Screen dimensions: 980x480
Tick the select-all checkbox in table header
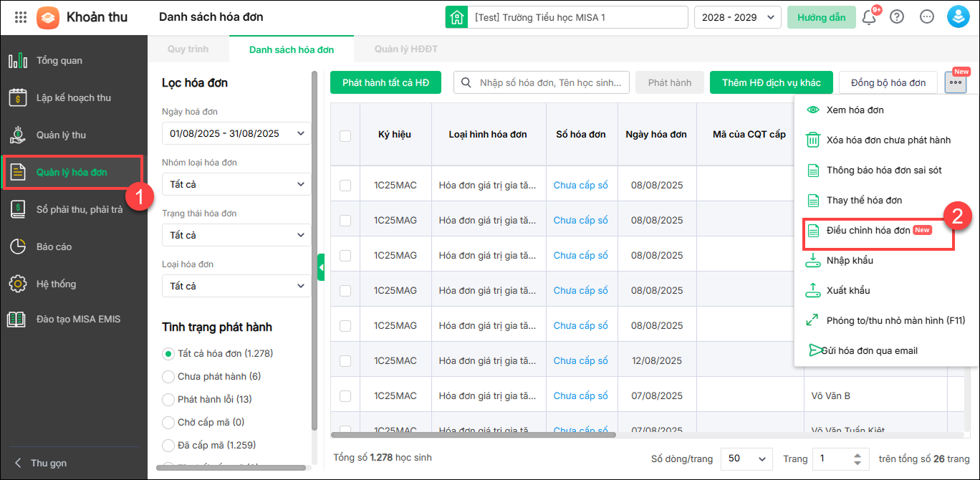(x=345, y=135)
